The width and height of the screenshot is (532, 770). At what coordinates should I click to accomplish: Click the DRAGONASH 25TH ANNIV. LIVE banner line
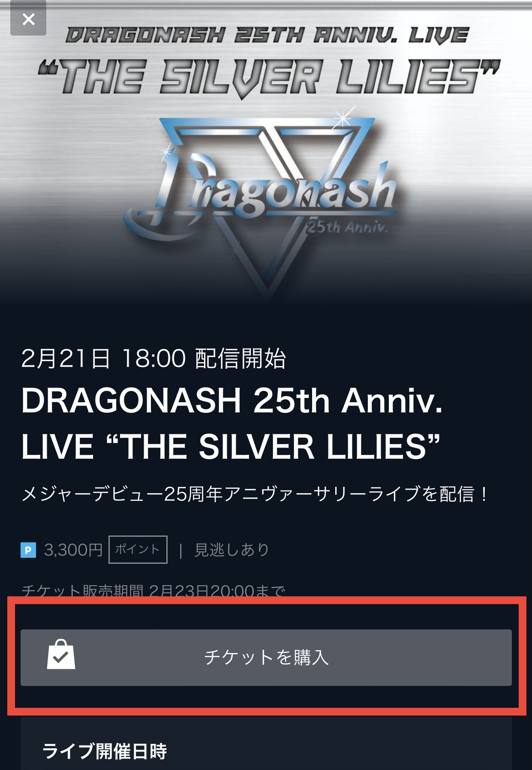pyautogui.click(x=268, y=35)
